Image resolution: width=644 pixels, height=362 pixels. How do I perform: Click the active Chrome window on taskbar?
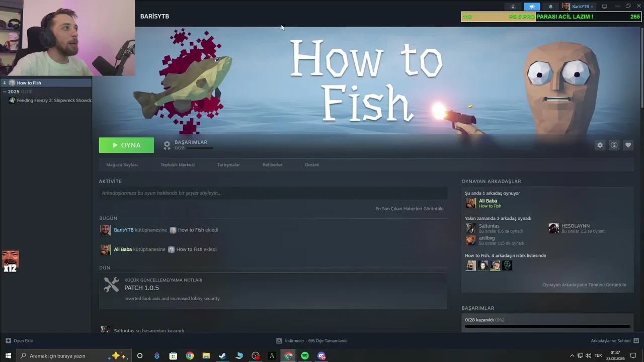(x=288, y=356)
